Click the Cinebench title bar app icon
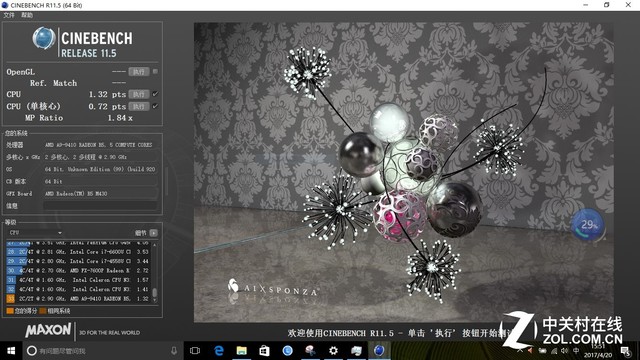Image resolution: width=640 pixels, height=360 pixels. tap(5, 5)
